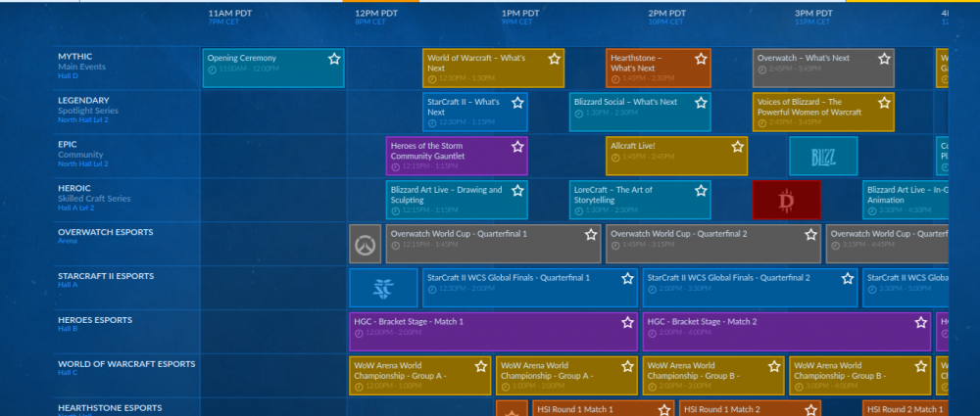Star StarCraft II WCS Quarterfinal 2
Screen dimensions: 980x416
point(848,279)
